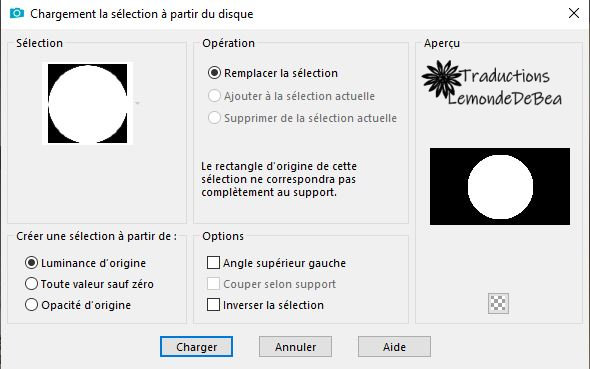Toggle the checkerboard transparency preview icon

[498, 303]
